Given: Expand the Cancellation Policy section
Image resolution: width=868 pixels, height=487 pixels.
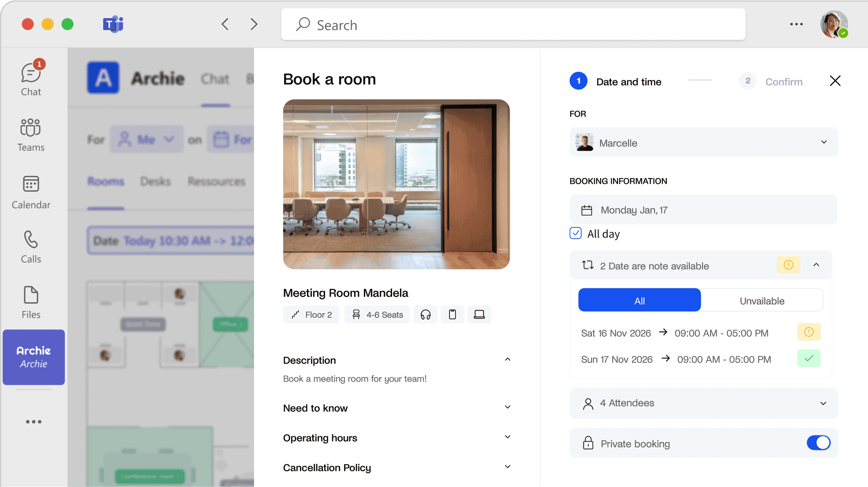Looking at the screenshot, I should pyautogui.click(x=507, y=466).
